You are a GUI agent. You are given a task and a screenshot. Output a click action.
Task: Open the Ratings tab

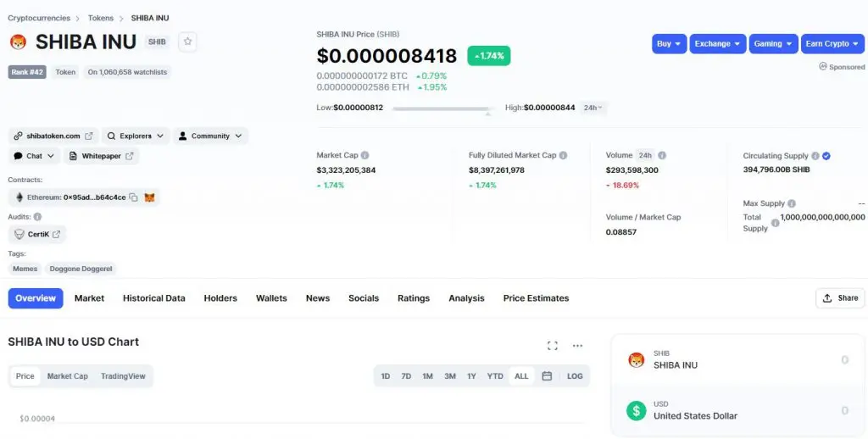coord(414,298)
